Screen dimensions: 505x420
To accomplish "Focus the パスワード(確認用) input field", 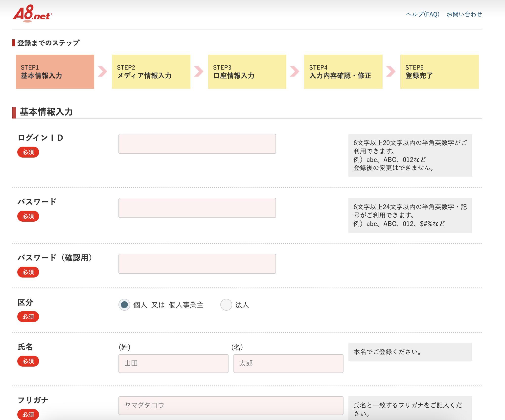I will (197, 264).
